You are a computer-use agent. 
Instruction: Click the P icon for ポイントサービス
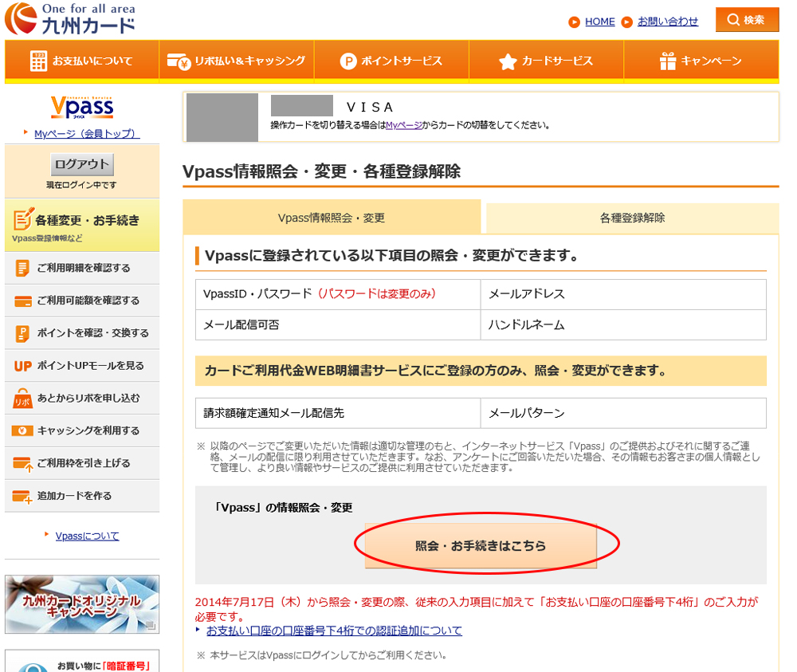pyautogui.click(x=347, y=61)
